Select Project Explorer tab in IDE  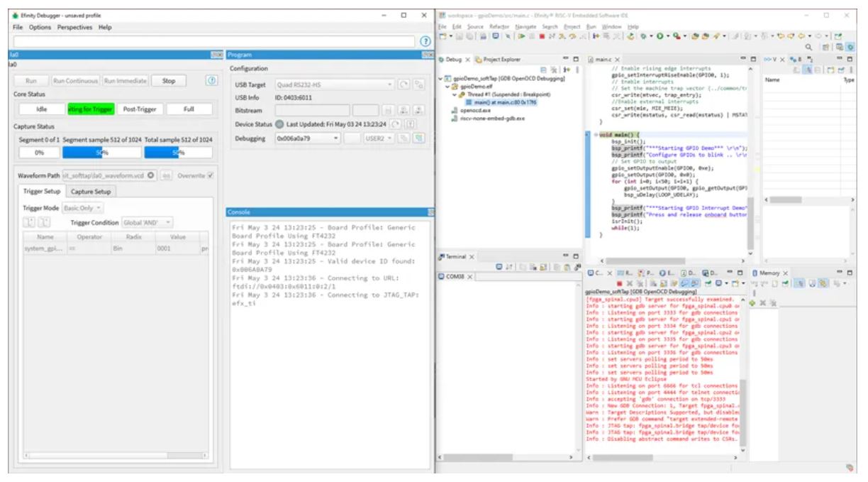497,59
